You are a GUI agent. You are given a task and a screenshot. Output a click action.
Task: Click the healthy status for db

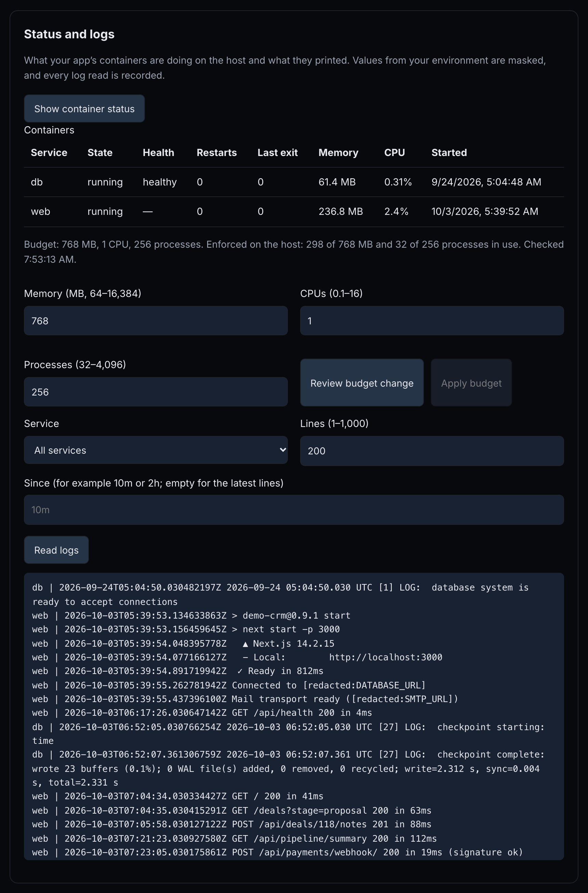160,182
